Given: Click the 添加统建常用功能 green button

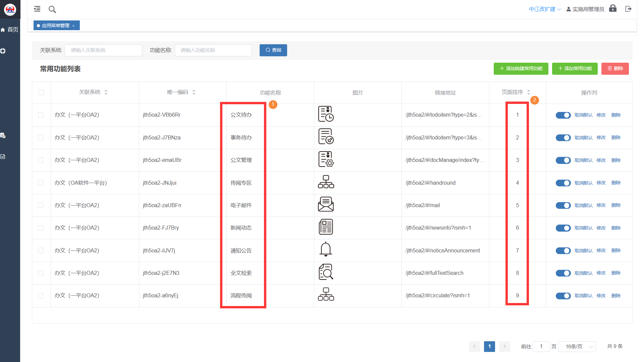Looking at the screenshot, I should point(521,68).
